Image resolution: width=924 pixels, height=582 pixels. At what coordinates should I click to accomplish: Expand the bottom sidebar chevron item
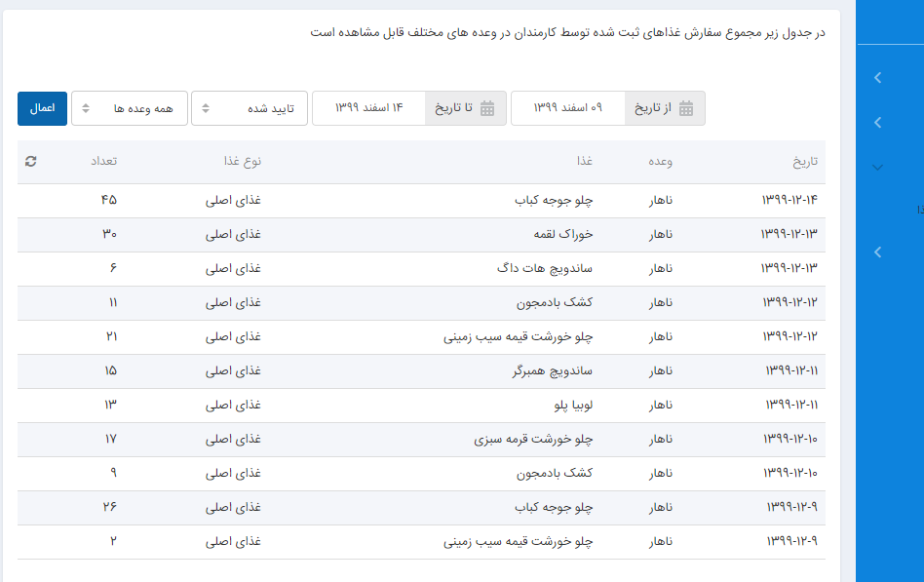click(x=878, y=252)
